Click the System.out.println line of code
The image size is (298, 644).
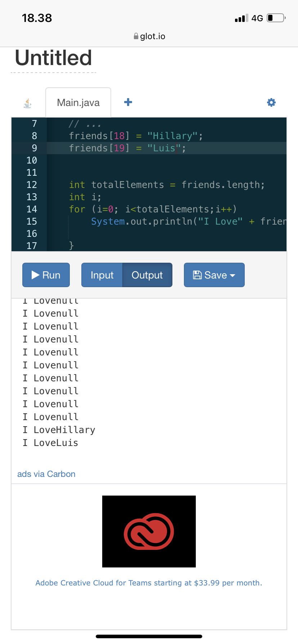pyautogui.click(x=166, y=221)
